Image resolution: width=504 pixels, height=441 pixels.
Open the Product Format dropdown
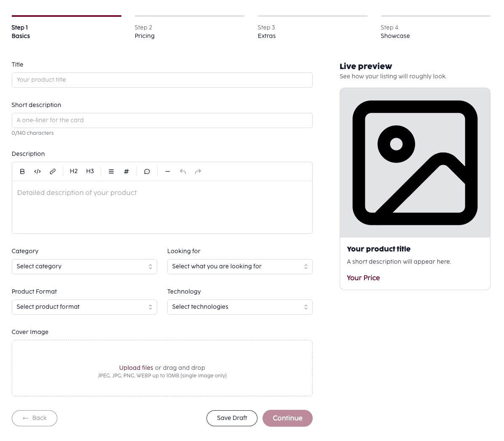[x=84, y=307]
